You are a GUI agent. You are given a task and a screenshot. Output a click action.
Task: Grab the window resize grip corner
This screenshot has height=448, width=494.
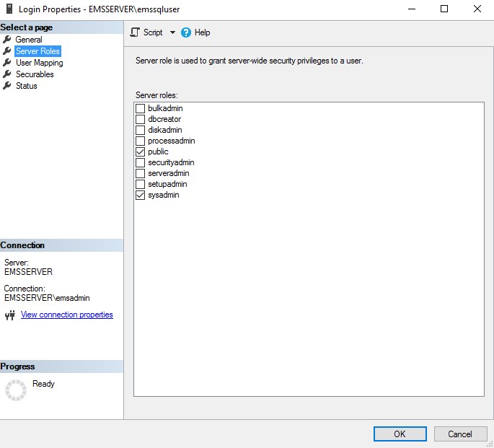point(490,444)
